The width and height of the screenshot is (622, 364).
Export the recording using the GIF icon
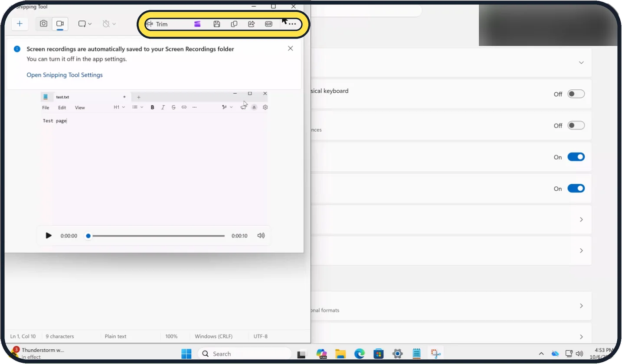268,24
